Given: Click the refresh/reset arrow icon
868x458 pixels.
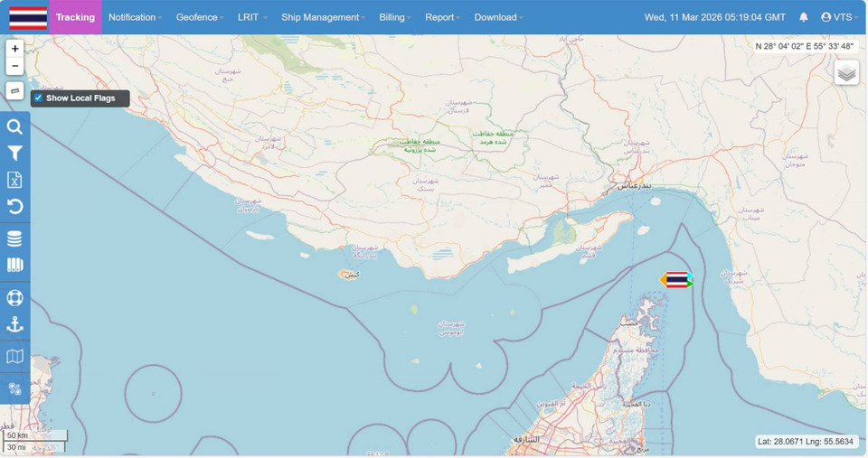Looking at the screenshot, I should pyautogui.click(x=14, y=207).
